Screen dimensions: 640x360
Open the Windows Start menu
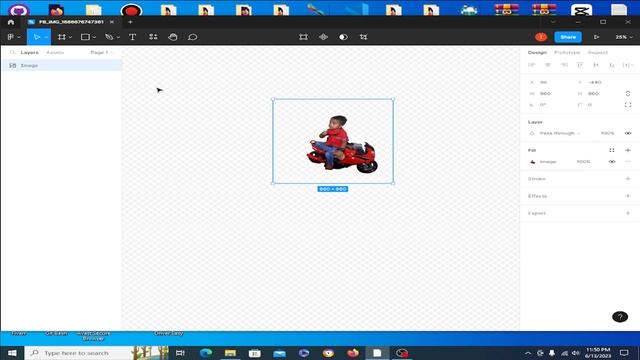coord(12,353)
